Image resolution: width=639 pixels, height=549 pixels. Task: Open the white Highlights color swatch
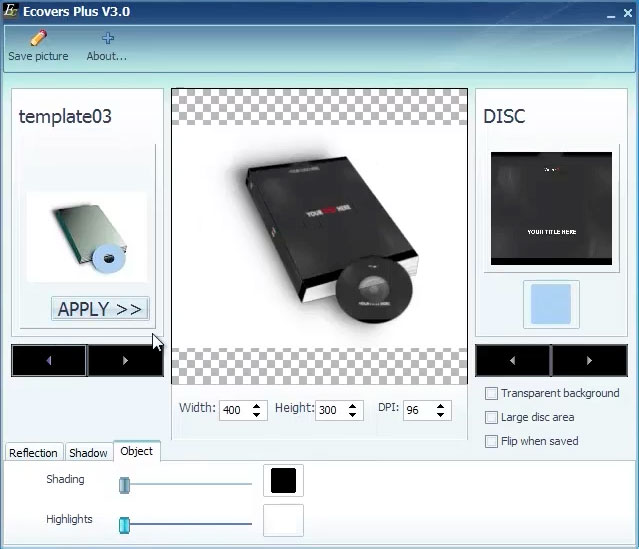[283, 520]
